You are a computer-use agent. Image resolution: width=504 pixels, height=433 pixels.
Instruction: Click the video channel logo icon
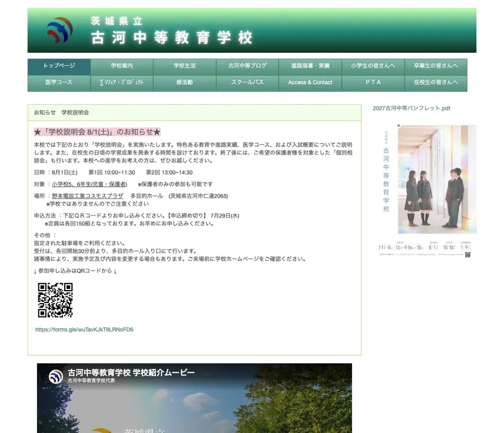tap(56, 376)
